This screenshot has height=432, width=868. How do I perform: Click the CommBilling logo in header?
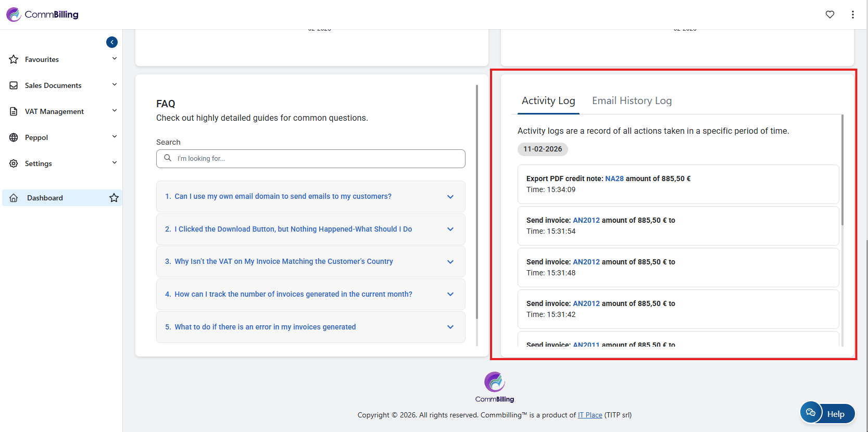[x=43, y=15]
